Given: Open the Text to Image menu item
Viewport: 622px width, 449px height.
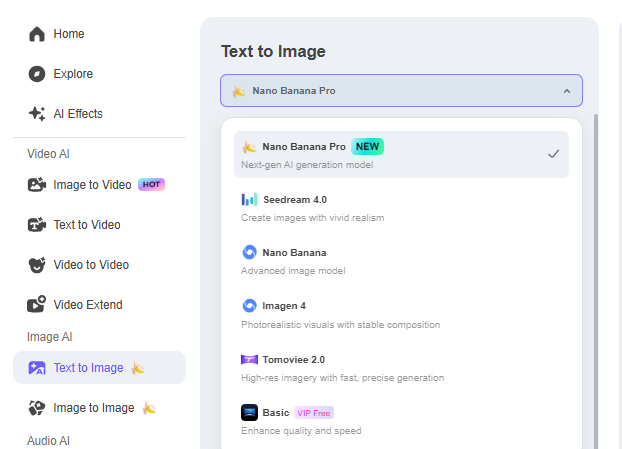Looking at the screenshot, I should pos(89,368).
